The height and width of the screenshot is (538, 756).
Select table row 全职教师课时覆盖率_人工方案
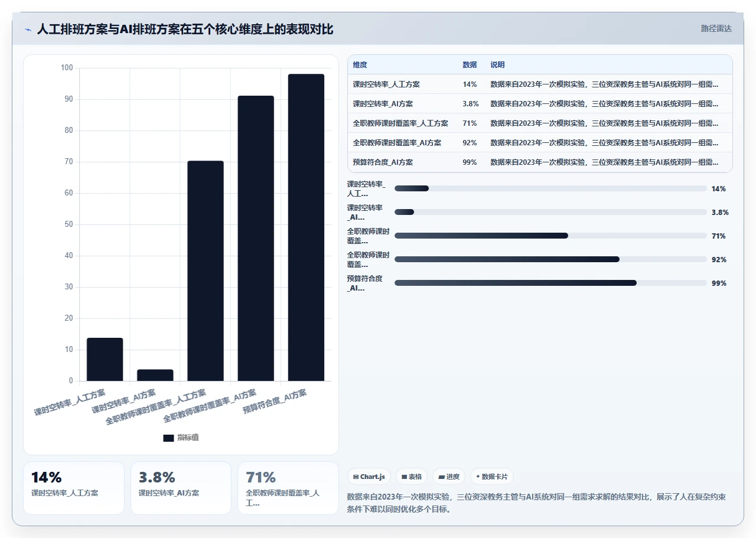pos(540,123)
